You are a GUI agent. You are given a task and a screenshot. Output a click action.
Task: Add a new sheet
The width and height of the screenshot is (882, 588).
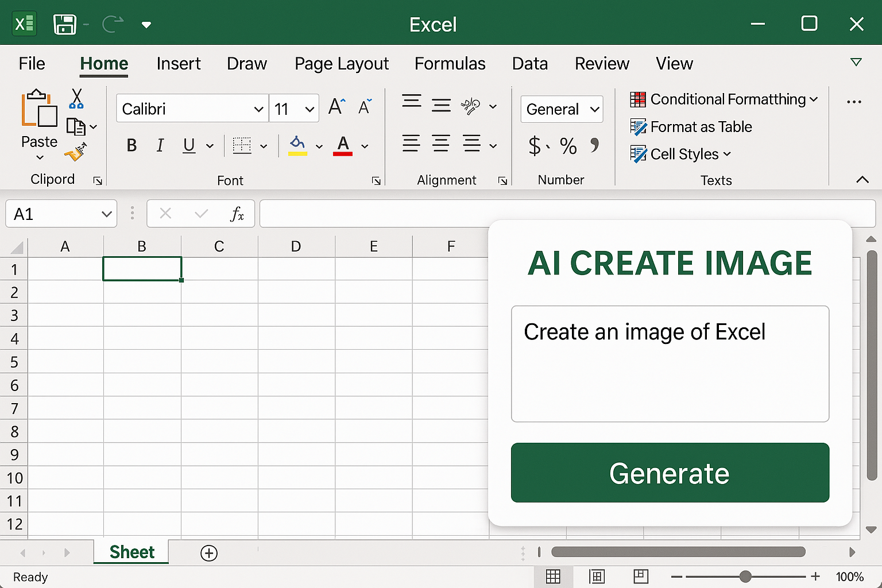(x=209, y=553)
